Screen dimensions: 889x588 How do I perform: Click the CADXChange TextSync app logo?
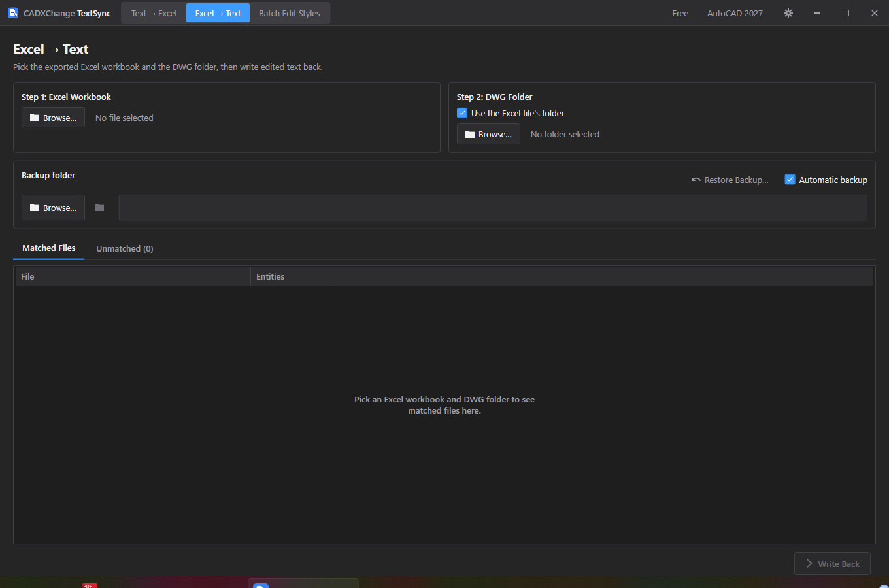tap(13, 13)
